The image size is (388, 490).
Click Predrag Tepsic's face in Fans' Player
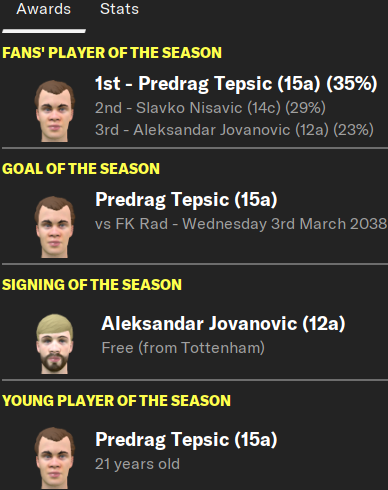(x=55, y=111)
